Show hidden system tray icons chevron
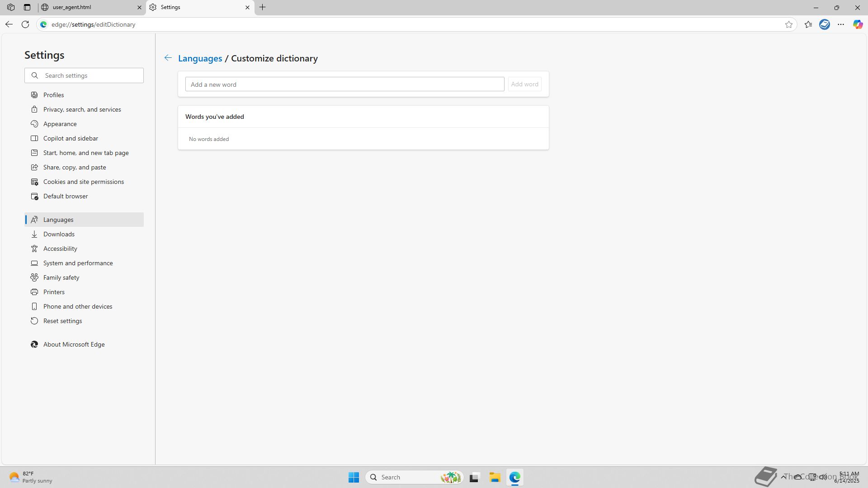Viewport: 868px width, 488px height. click(783, 477)
